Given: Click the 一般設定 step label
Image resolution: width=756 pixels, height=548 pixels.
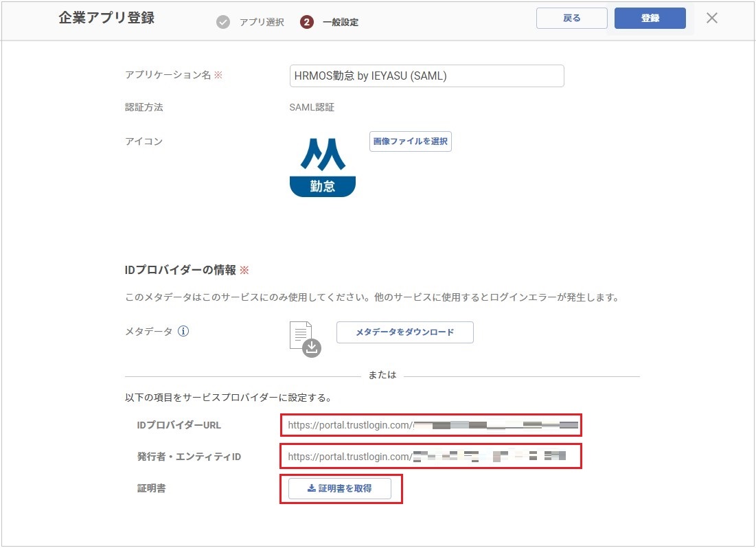Looking at the screenshot, I should click(x=341, y=22).
